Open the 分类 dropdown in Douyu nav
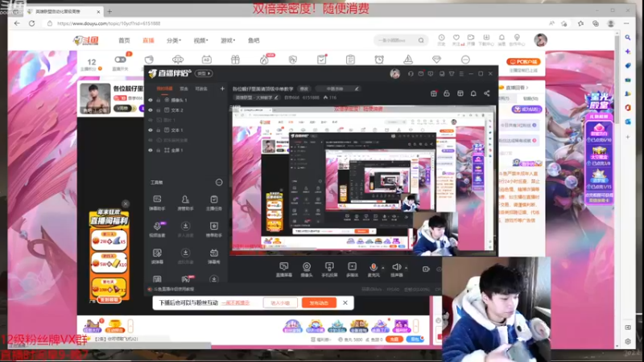 (174, 41)
